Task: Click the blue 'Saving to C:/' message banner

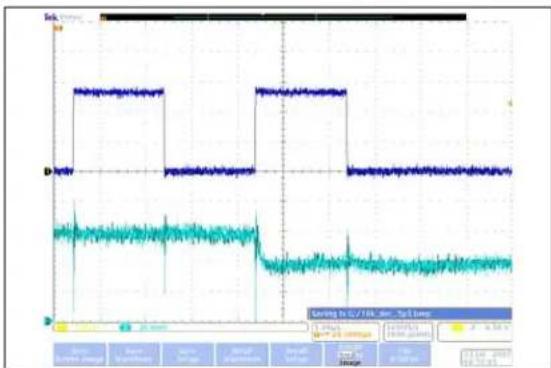Action: [409, 314]
